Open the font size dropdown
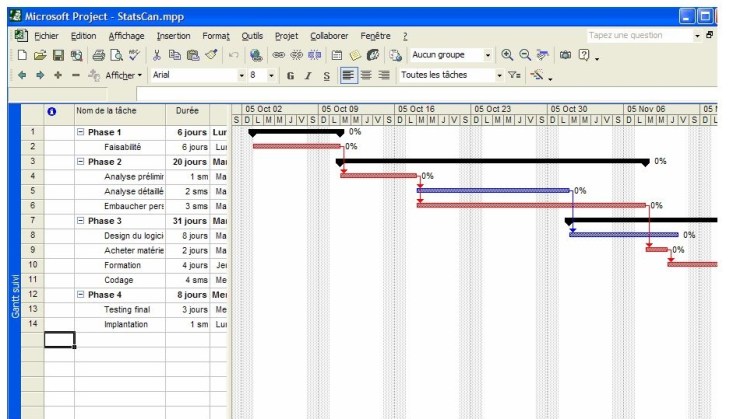 point(271,75)
